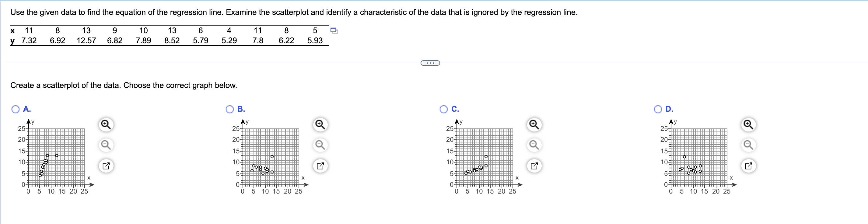868x224 pixels.
Task: Zoom out on graph A
Action: click(x=106, y=145)
